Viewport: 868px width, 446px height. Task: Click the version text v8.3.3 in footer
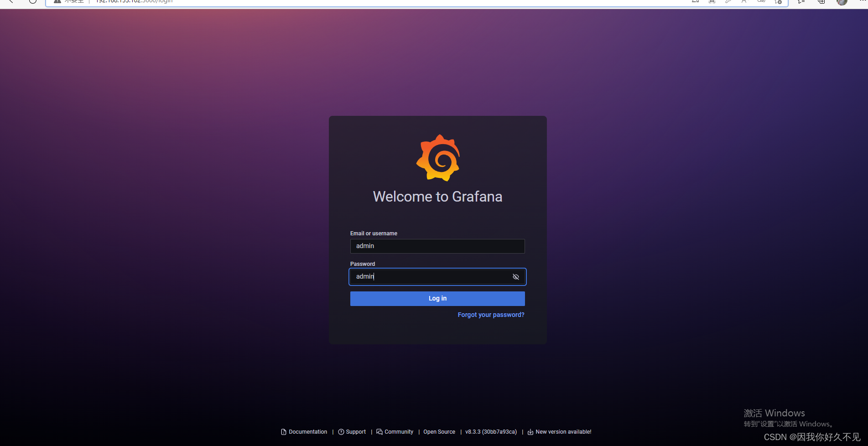pos(491,431)
